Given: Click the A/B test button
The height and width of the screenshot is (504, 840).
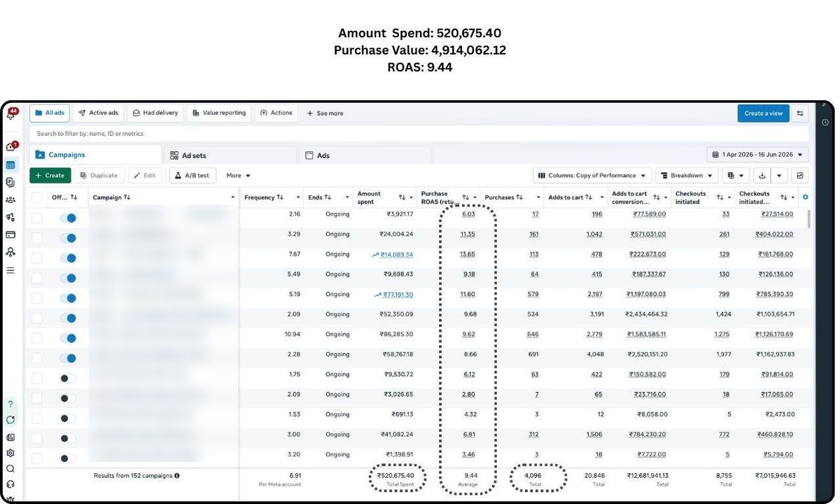Looking at the screenshot, I should [x=192, y=176].
